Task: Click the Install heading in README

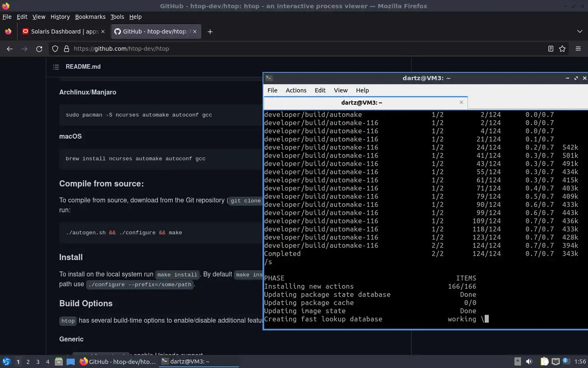Action: point(71,257)
